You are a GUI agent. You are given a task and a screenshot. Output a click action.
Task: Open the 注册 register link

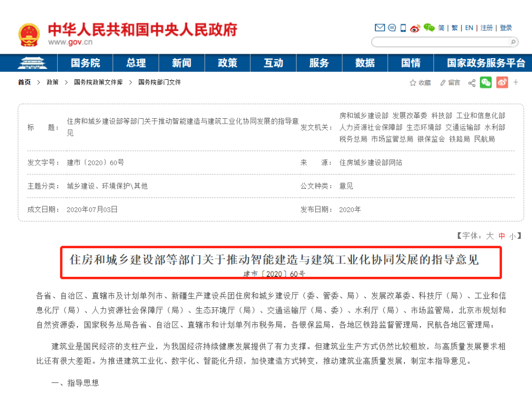pyautogui.click(x=487, y=28)
